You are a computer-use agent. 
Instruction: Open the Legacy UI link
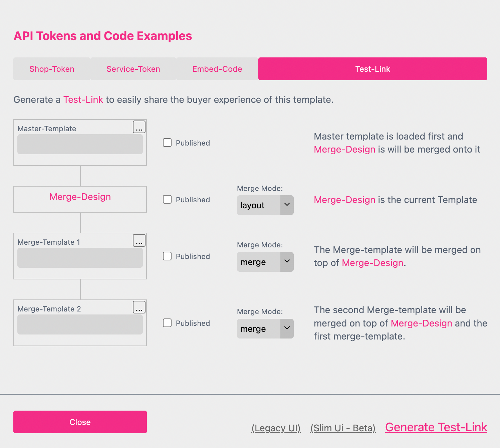tap(276, 428)
